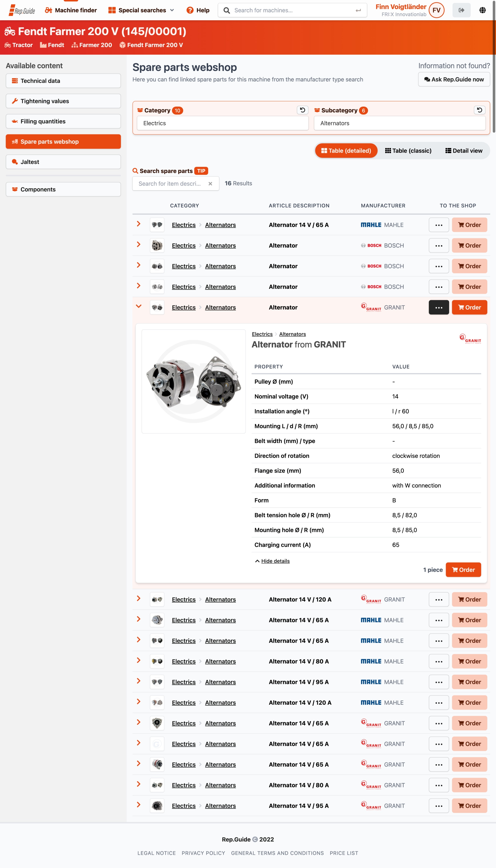
Task: Click the submit arrow icon in machine search
Action: 358,10
